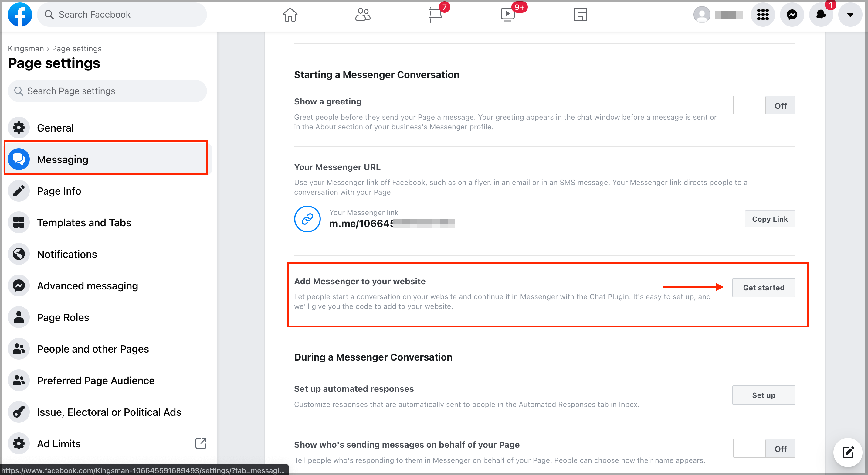The height and width of the screenshot is (475, 868).
Task: Click the Ad Limits gear icon
Action: coord(19,443)
